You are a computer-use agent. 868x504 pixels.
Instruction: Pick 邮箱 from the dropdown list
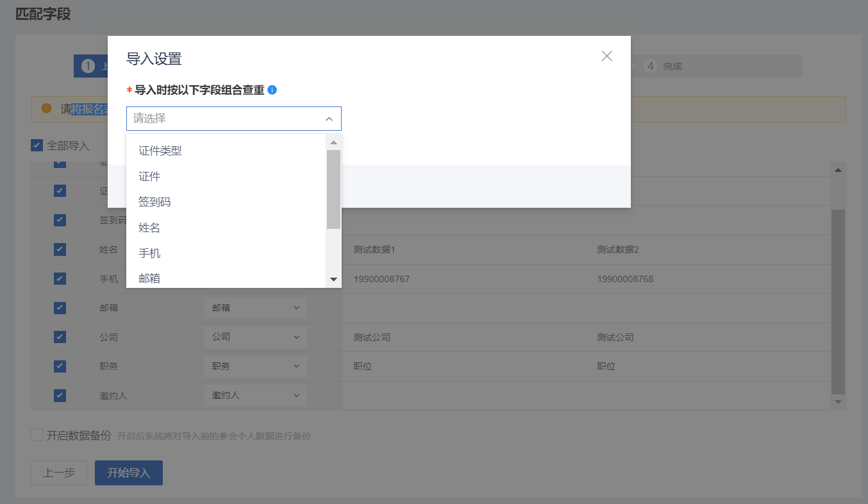226,278
